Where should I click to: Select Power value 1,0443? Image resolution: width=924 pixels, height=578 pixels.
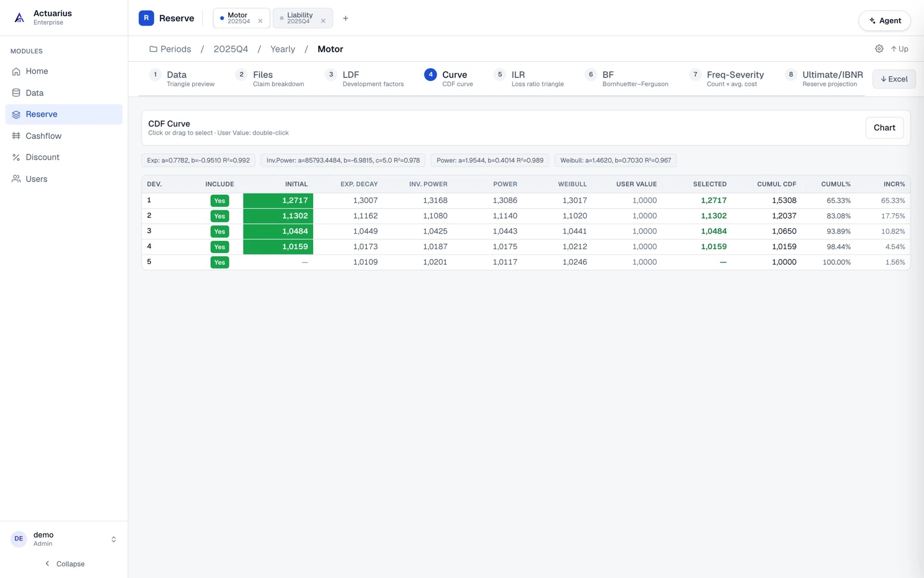(505, 231)
